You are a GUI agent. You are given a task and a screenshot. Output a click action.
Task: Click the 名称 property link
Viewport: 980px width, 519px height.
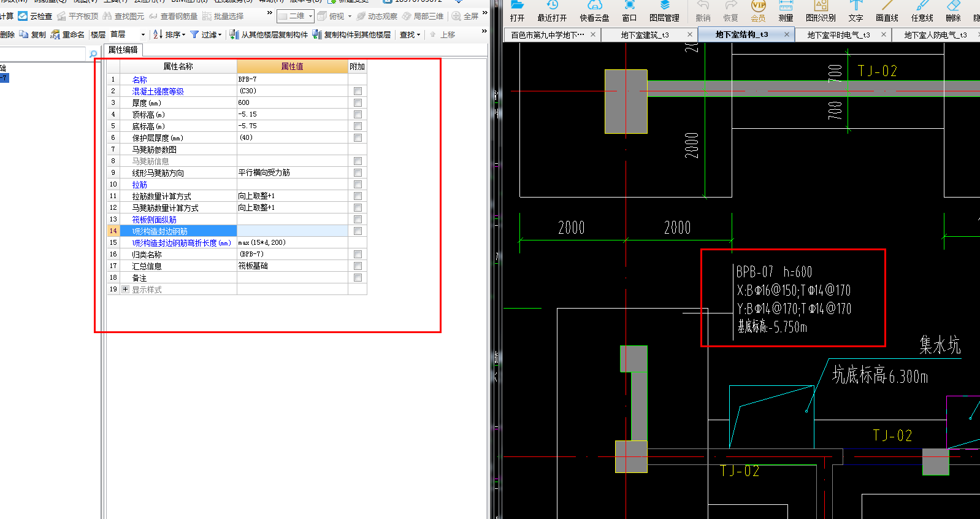pos(139,80)
